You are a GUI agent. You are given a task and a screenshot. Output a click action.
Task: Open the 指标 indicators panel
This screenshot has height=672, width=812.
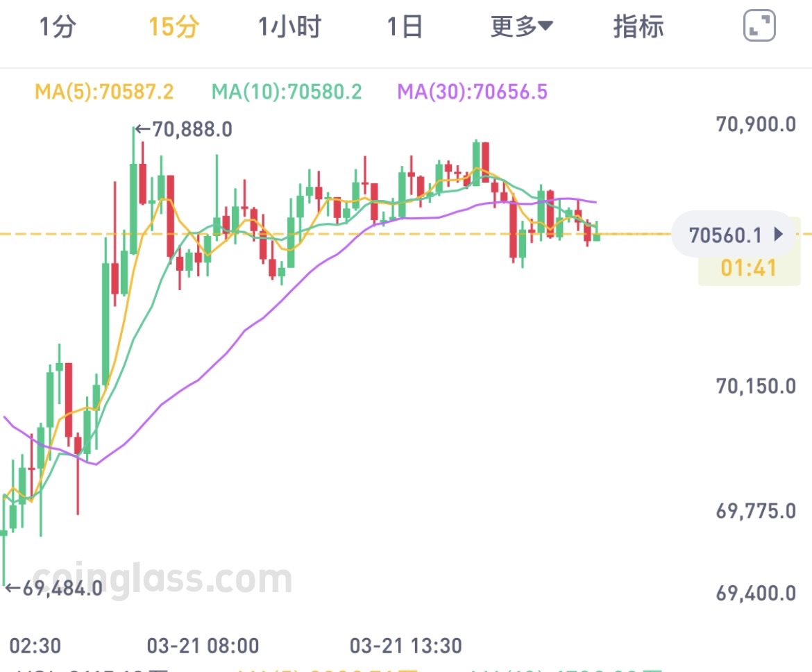(x=638, y=27)
